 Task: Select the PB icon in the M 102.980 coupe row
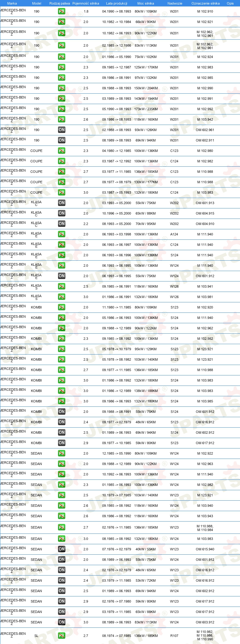[62, 151]
